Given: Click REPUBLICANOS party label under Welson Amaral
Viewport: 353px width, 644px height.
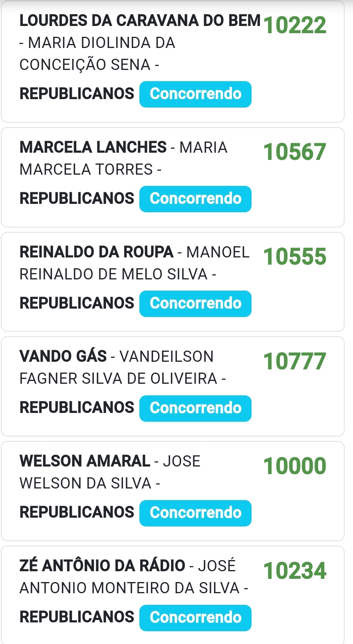Looking at the screenshot, I should tap(77, 512).
